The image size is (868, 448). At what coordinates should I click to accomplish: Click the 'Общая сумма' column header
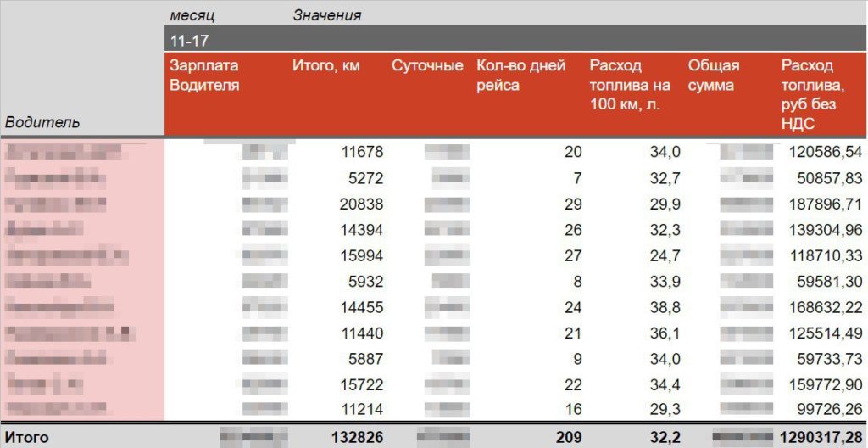tap(714, 76)
